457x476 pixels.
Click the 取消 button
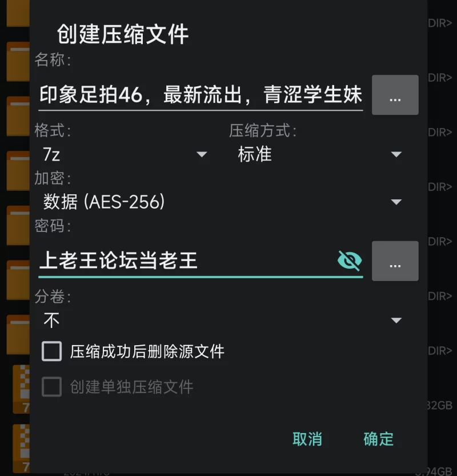(307, 439)
